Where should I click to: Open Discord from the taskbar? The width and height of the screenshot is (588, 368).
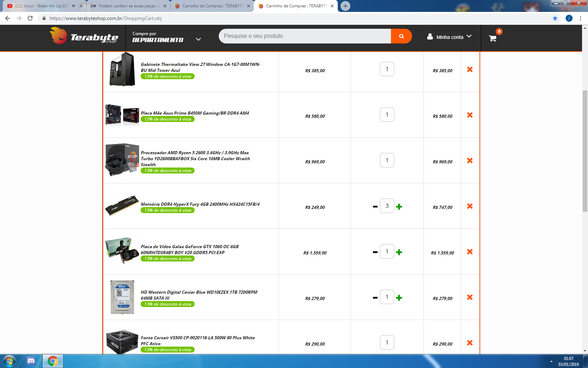[31, 361]
